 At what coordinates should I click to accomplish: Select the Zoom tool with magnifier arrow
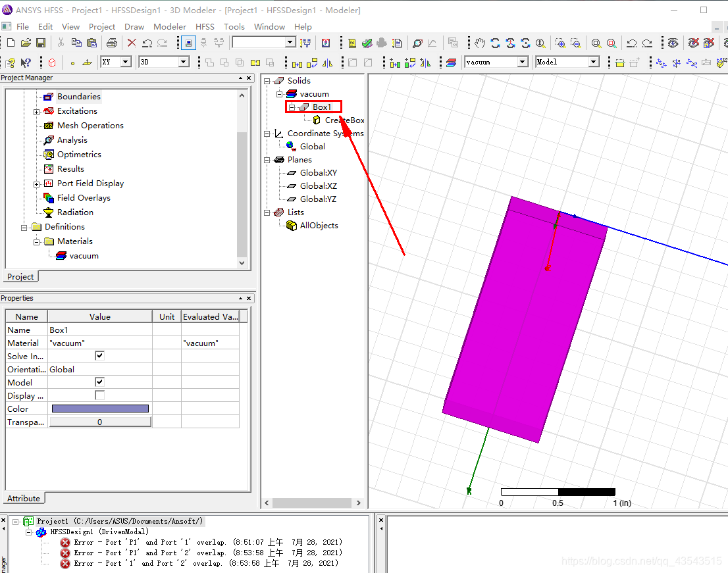point(541,43)
